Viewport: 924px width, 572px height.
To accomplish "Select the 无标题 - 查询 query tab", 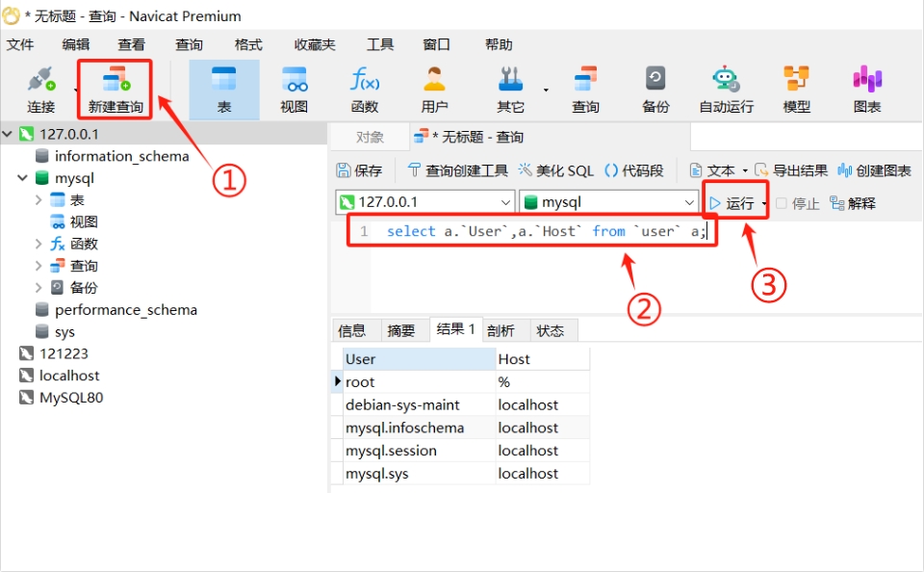I will pyautogui.click(x=469, y=137).
